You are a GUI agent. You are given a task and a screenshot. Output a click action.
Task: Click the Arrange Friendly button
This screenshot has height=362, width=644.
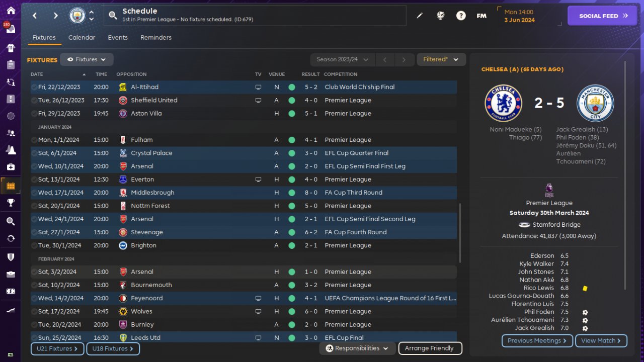coord(430,348)
